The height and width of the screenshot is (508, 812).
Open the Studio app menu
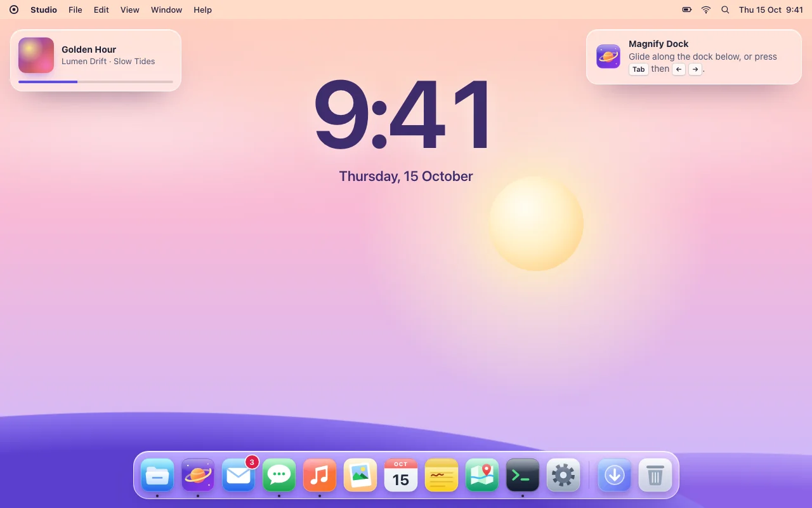(44, 10)
